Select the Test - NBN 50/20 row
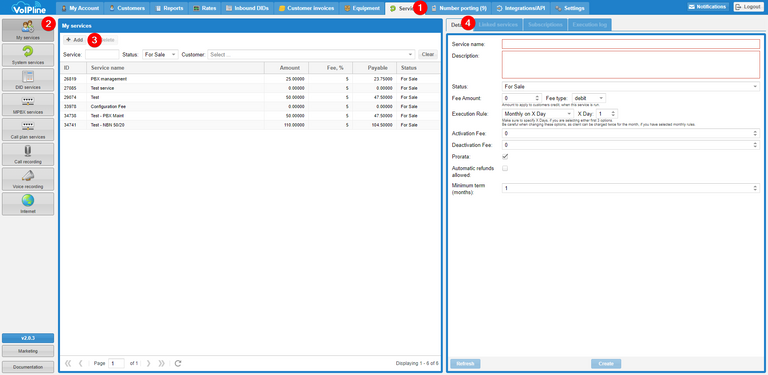This screenshot has height=375, width=768. 250,125
